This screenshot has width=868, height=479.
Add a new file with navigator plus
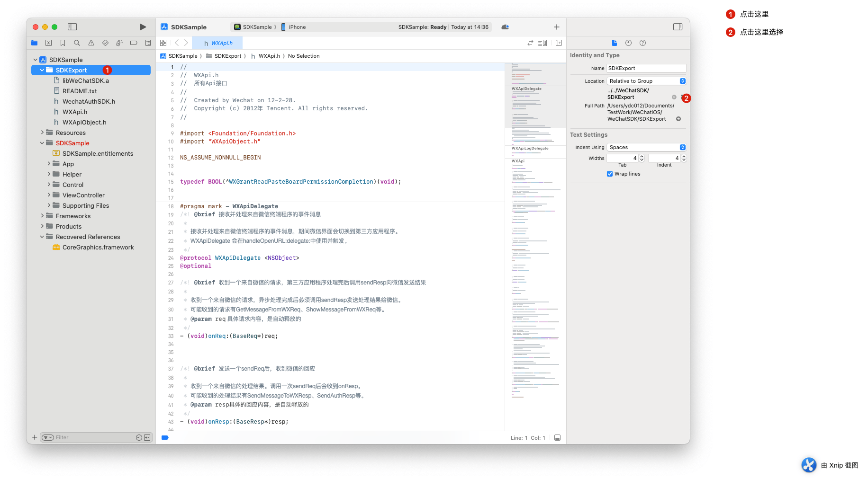(x=35, y=437)
